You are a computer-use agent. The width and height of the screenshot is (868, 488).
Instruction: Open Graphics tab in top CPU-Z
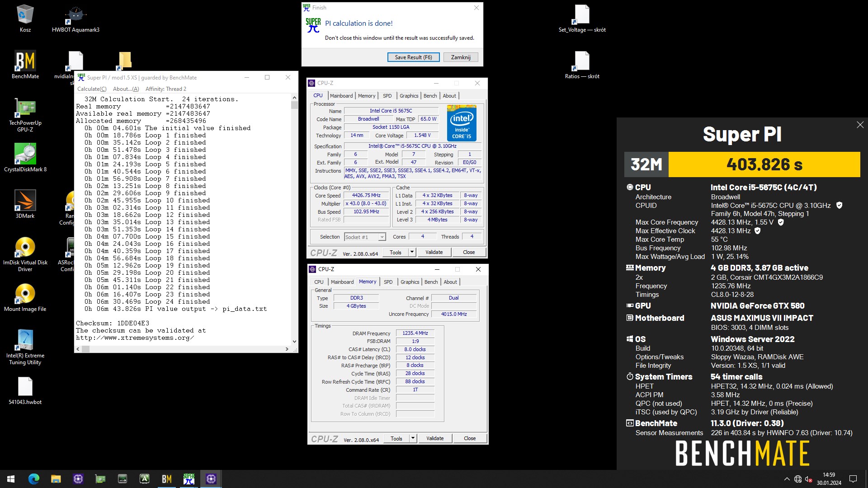[409, 96]
